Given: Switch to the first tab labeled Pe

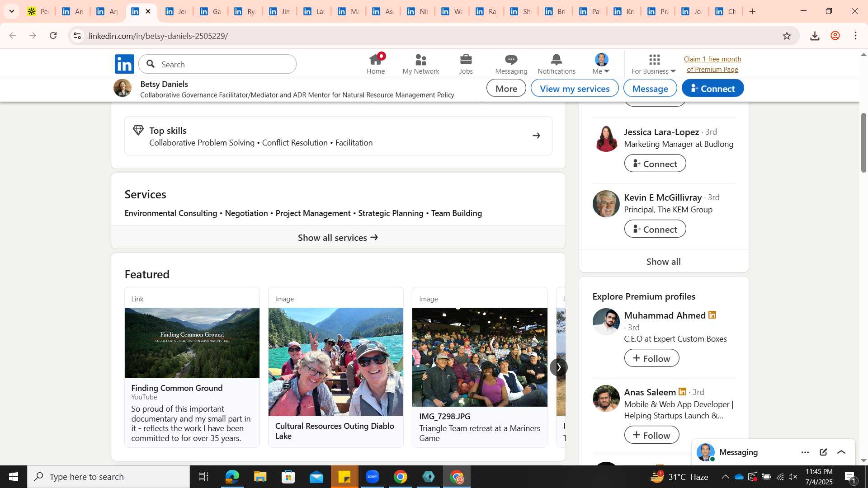Looking at the screenshot, I should click(38, 11).
